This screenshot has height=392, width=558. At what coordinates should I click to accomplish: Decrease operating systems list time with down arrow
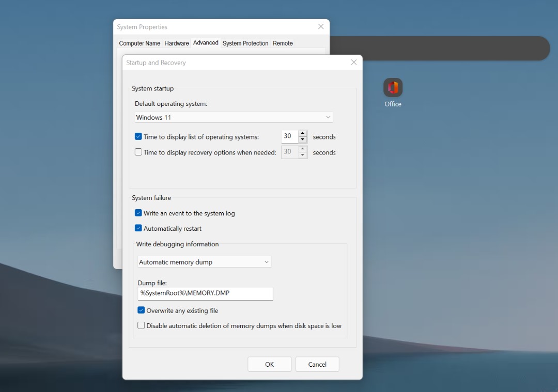[302, 139]
